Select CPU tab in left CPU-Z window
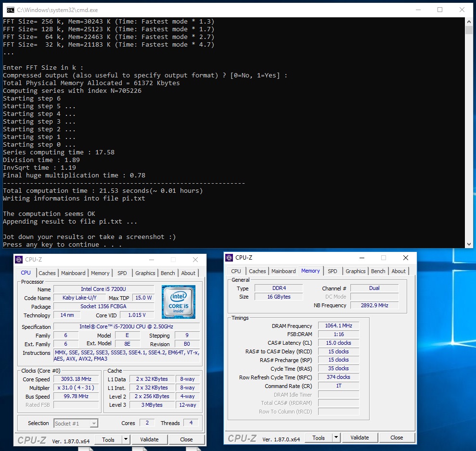Viewport: 476px width, 451px height. pos(26,273)
